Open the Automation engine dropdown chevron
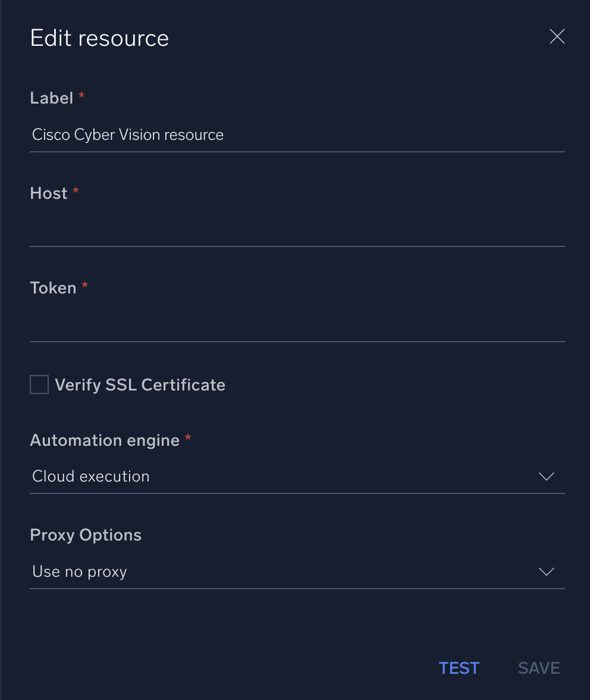This screenshot has height=700, width=590. pyautogui.click(x=547, y=476)
